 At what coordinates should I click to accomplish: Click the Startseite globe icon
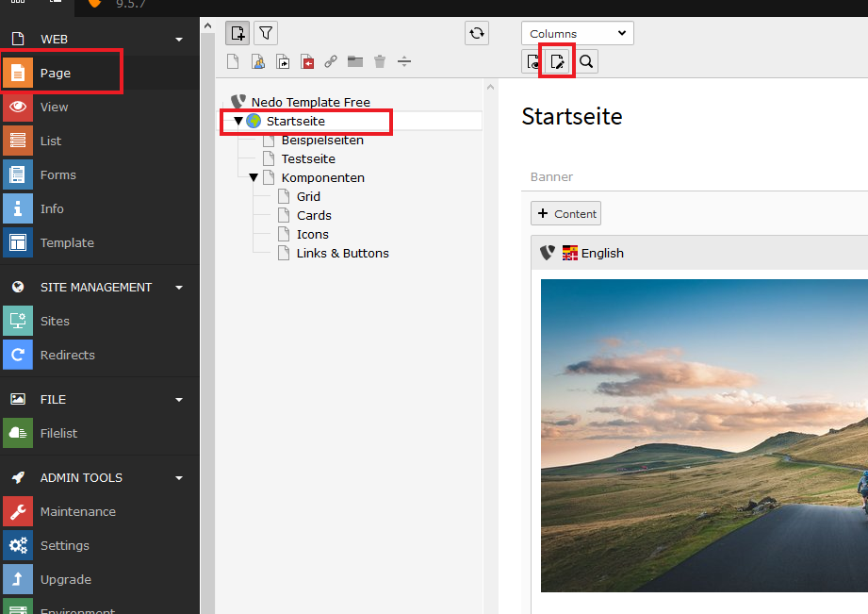[254, 121]
